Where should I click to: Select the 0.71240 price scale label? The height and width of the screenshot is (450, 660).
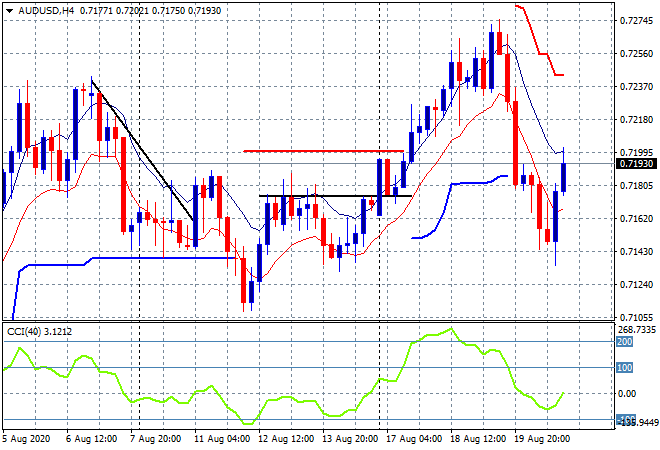[636, 285]
